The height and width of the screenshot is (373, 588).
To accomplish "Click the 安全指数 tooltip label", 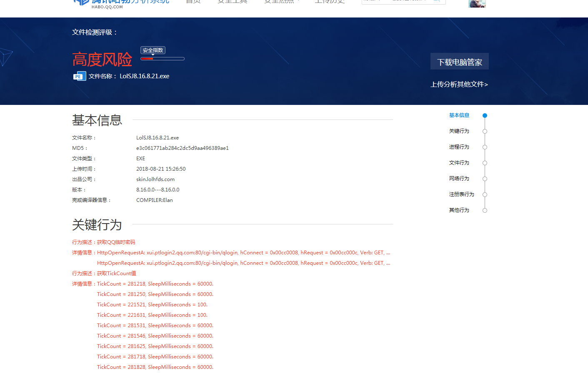I will [153, 50].
